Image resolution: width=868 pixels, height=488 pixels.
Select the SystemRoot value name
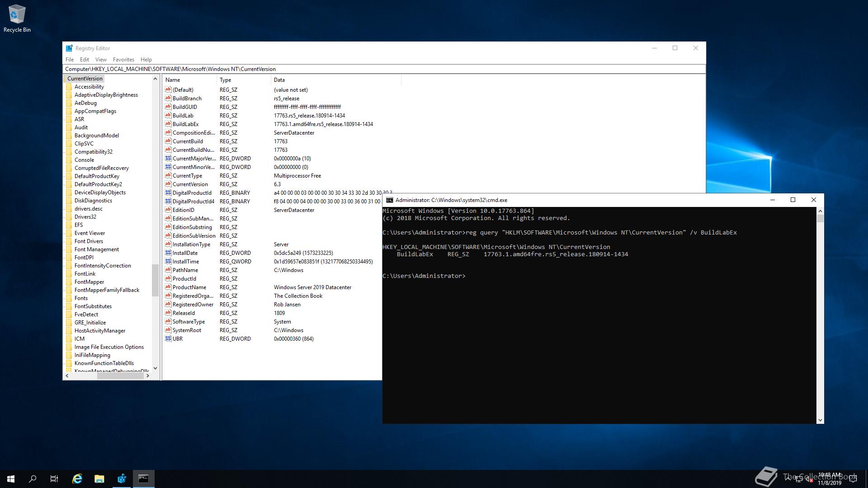(x=187, y=330)
